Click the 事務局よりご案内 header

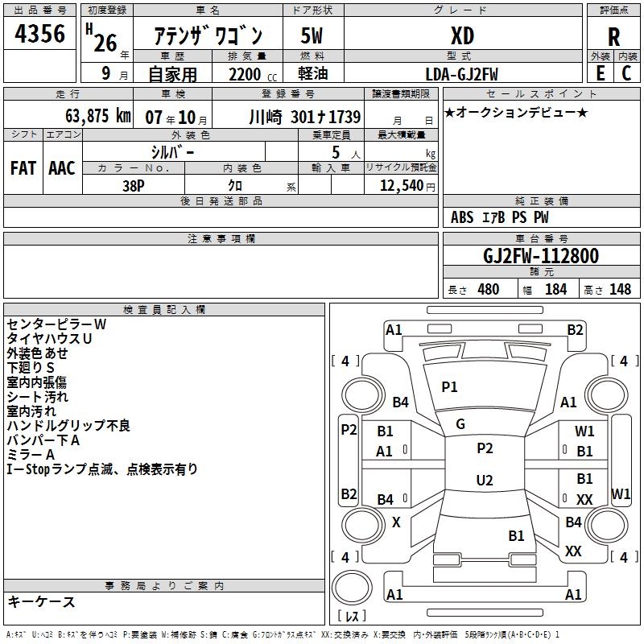(x=164, y=586)
